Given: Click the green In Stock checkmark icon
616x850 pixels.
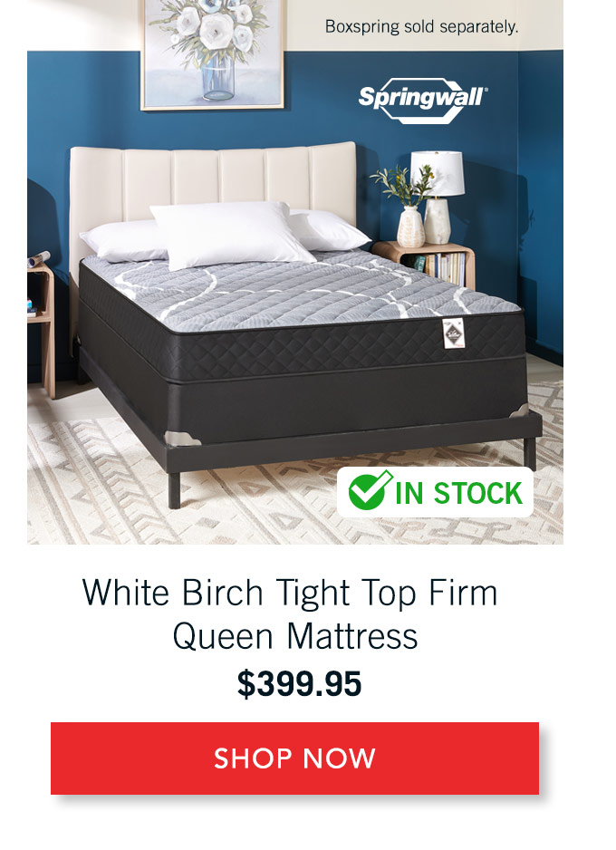Looking at the screenshot, I should pos(370,490).
